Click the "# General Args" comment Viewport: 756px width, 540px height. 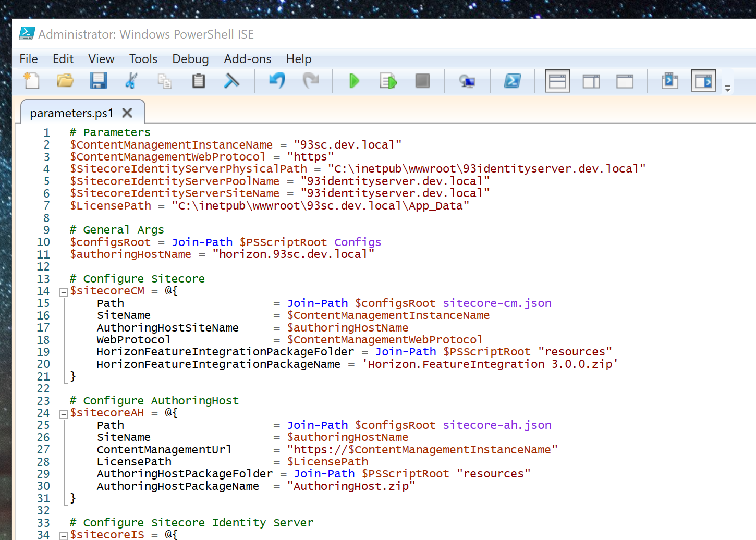coord(117,230)
